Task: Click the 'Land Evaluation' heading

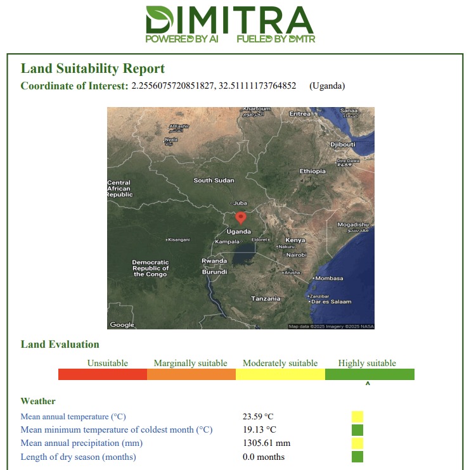Action: 60,345
